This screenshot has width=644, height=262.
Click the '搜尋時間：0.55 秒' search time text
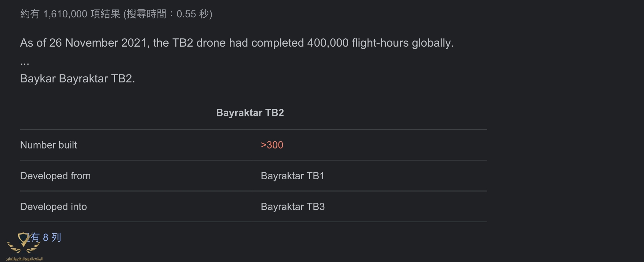tap(168, 14)
